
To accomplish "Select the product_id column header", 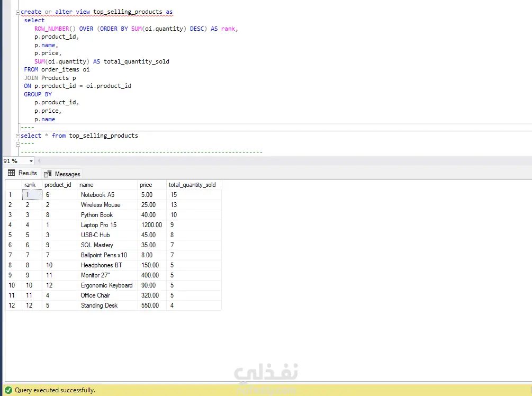I will coord(59,185).
